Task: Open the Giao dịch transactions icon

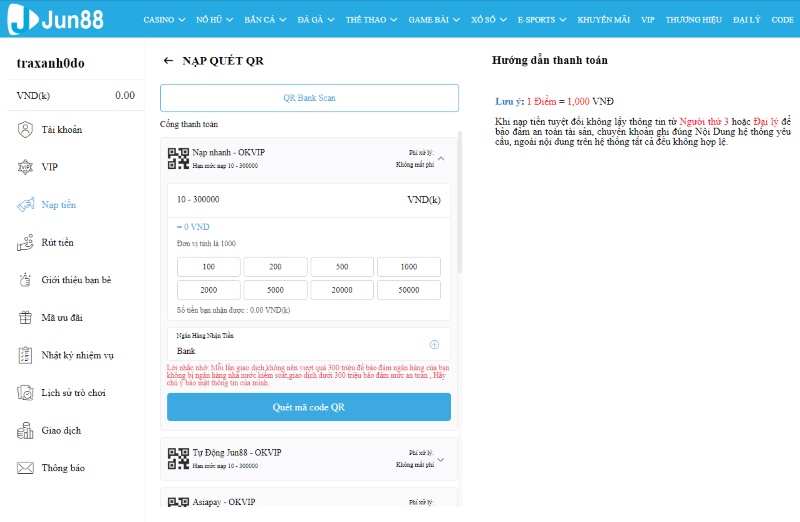Action: tap(25, 430)
